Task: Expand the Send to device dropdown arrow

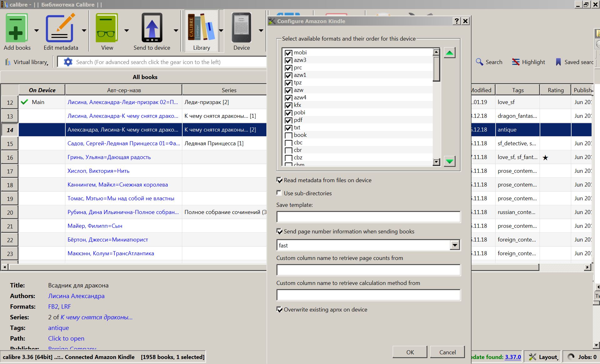Action: click(x=176, y=31)
